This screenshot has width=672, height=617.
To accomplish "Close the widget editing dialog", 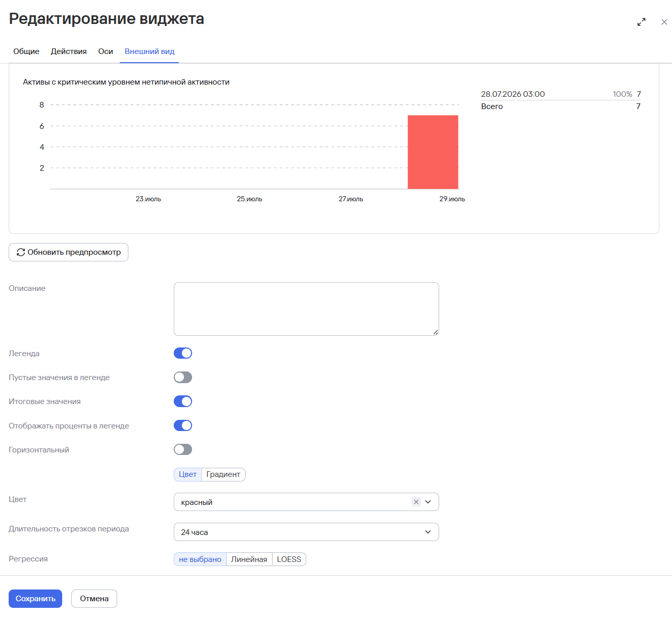I will [x=664, y=22].
